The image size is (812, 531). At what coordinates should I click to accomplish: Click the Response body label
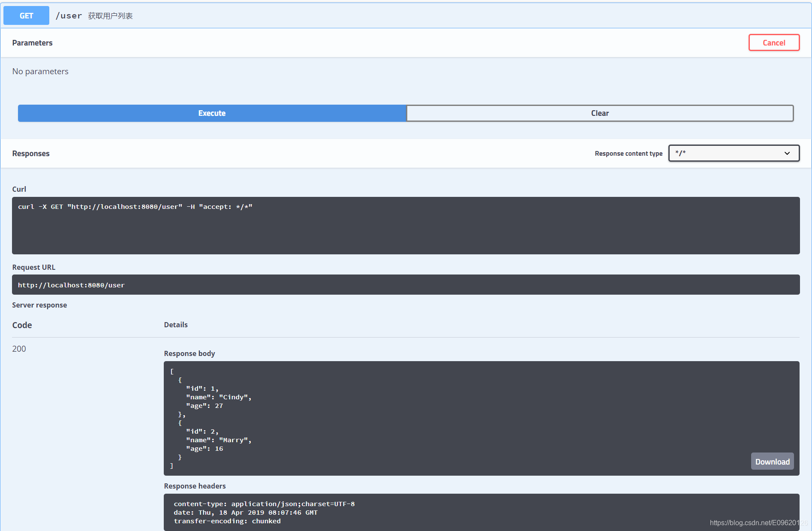click(189, 353)
